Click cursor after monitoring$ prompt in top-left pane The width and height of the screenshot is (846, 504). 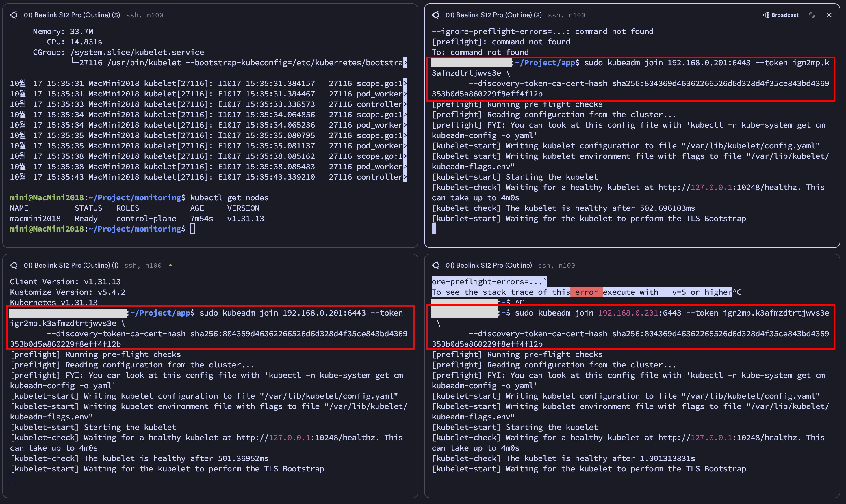click(x=192, y=229)
